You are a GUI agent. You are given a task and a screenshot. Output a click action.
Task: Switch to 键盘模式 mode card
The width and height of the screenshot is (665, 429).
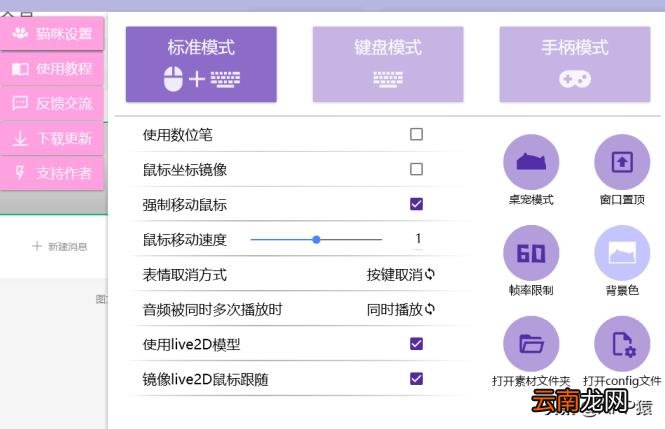[x=388, y=64]
